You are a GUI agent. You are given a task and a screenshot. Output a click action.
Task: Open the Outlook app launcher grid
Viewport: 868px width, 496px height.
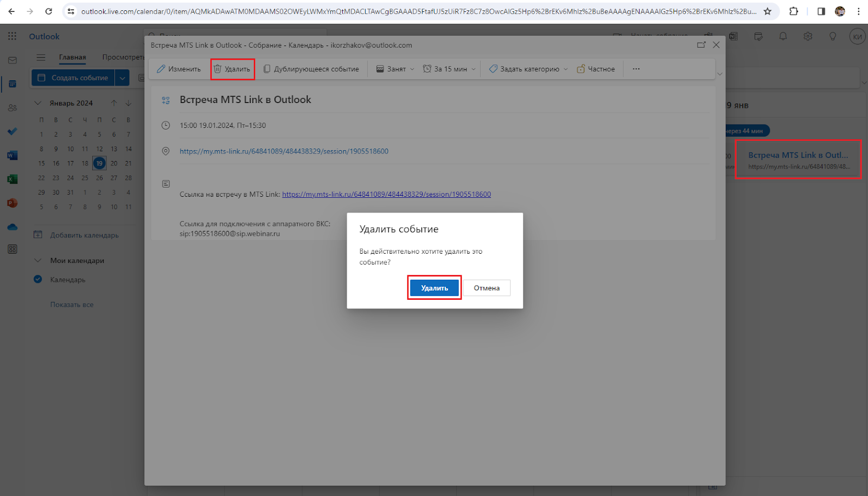[12, 36]
